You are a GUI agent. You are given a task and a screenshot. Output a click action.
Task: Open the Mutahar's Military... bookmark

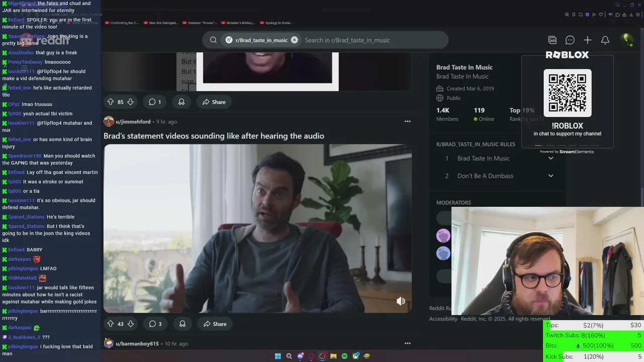coord(238,23)
